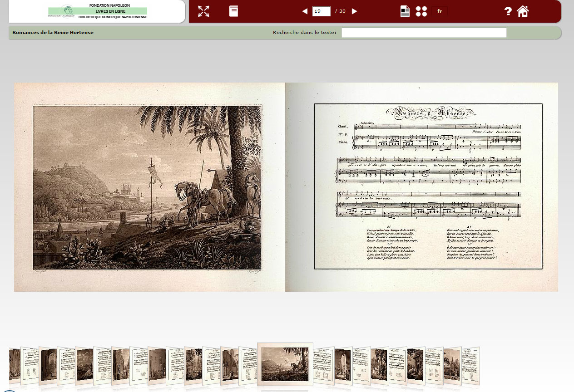Click the '/ 30' total pages text
This screenshot has width=574, height=392.
pos(340,11)
